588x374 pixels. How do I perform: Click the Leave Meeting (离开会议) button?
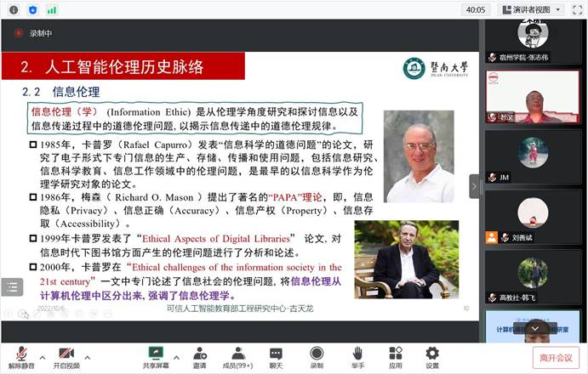555,357
